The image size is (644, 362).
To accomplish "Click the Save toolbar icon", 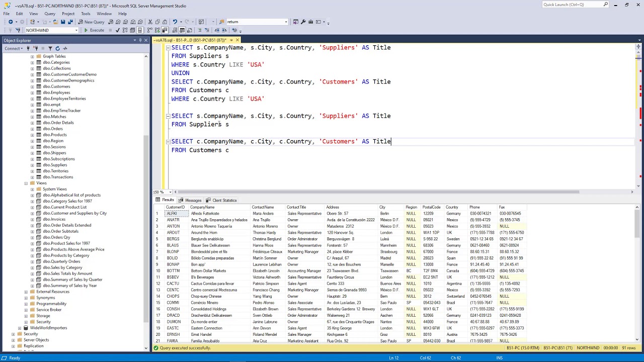I will [63, 22].
